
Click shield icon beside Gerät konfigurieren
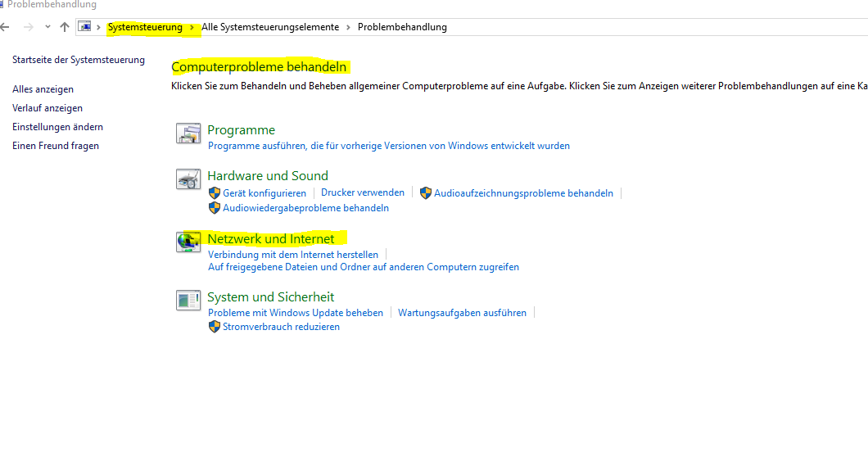(x=215, y=192)
